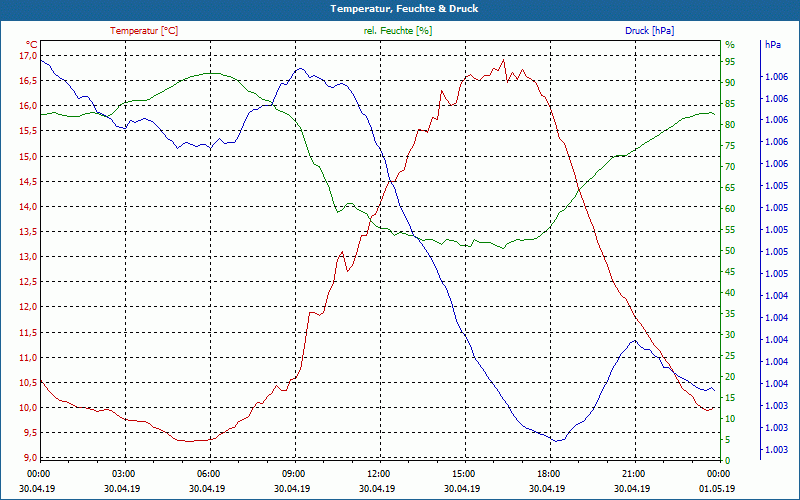Click the "12,5" temperature axis value
Screen dimensions: 800x500
point(29,282)
